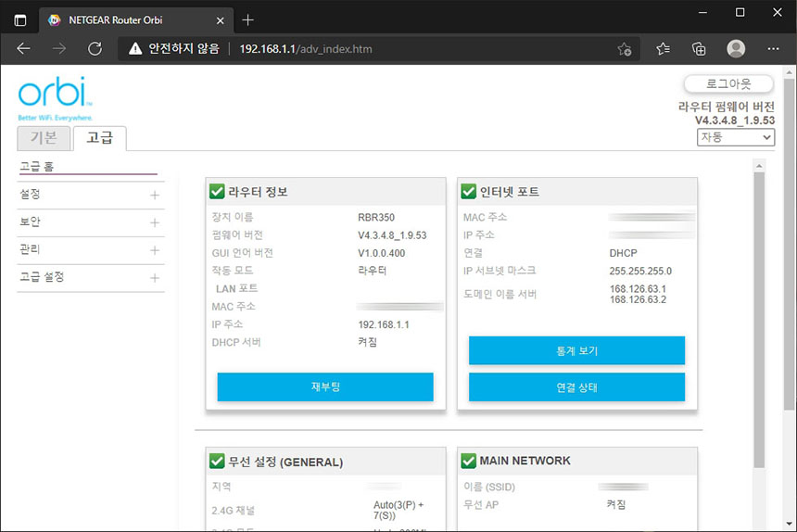Click the DNS server 168.126.63.1

638,288
